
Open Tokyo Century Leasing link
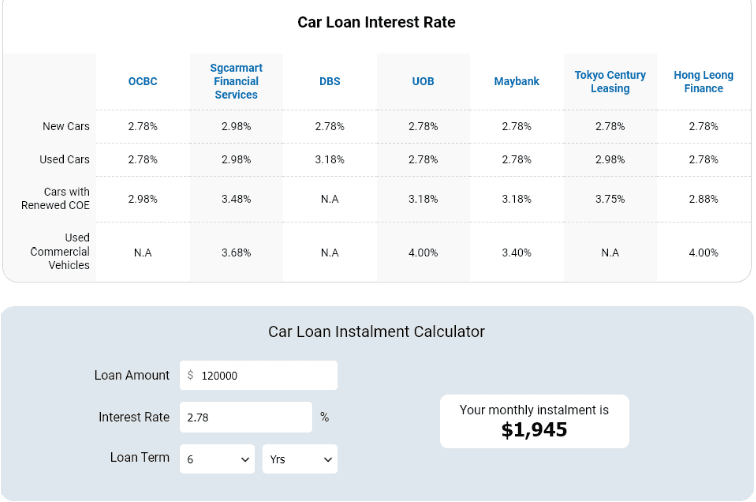point(610,81)
